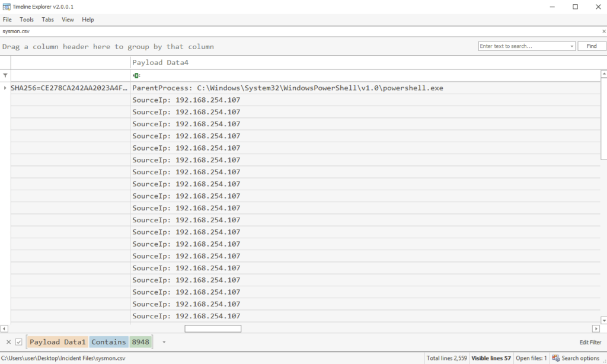Toggle the filter enabled checkbox
607x364 pixels.
[18, 342]
